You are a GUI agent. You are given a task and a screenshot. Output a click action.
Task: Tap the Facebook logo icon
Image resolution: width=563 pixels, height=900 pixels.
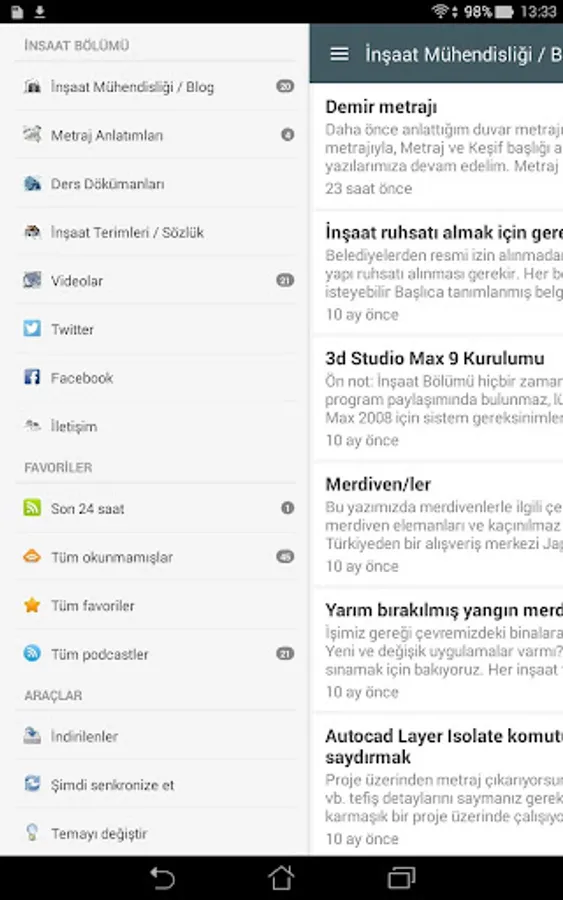tap(32, 378)
